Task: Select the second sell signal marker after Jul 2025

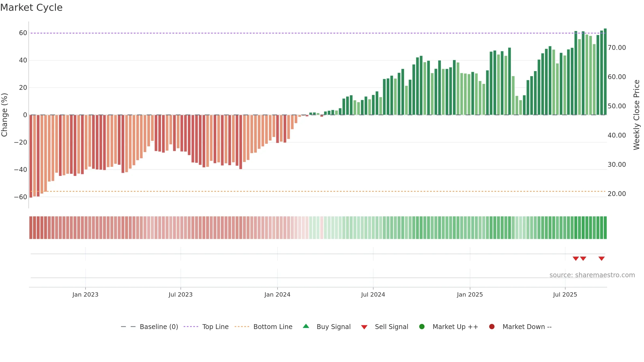Action: point(583,258)
